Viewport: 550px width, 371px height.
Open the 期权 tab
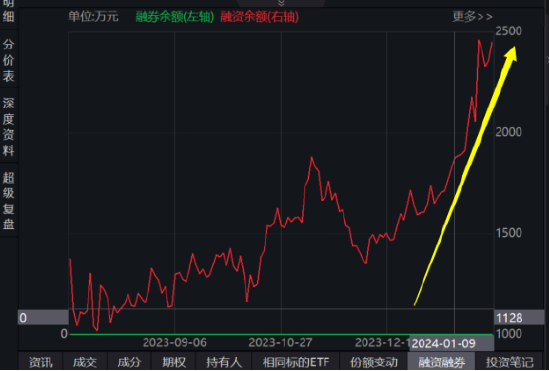pos(174,362)
